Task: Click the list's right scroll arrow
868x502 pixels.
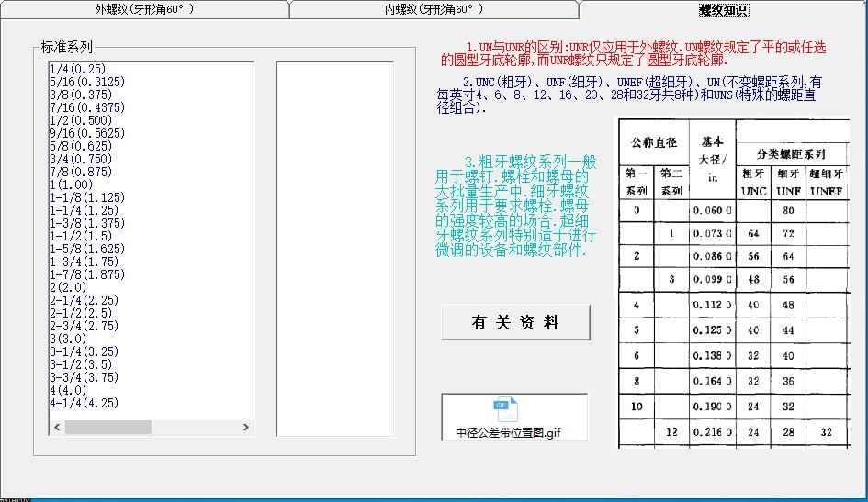Action: click(x=246, y=428)
